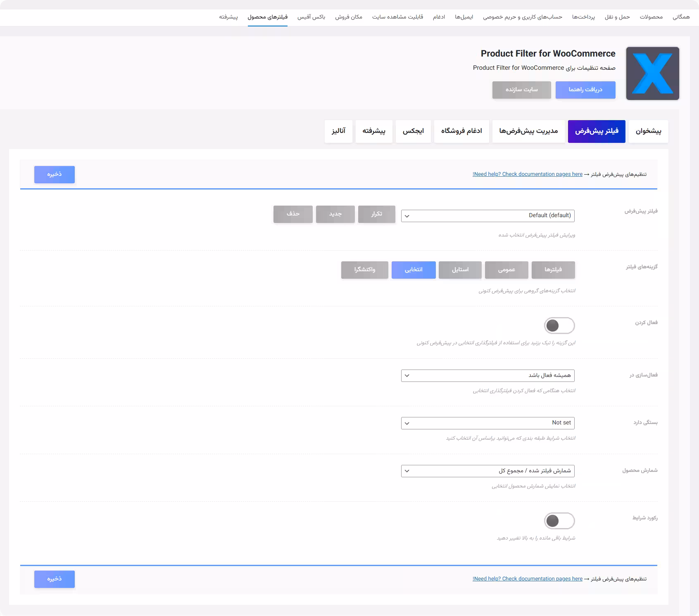This screenshot has height=616, width=699.
Task: Open the top پیشرفته settings tab
Action: click(228, 17)
